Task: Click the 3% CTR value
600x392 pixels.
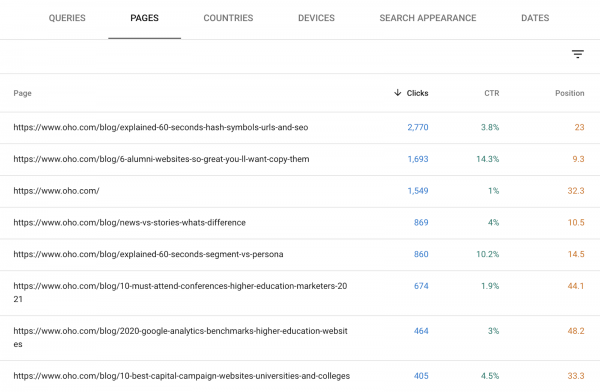Action: click(x=493, y=331)
